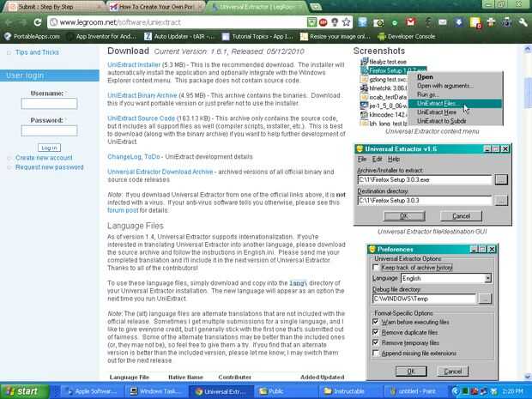Viewport: 532px width, 399px height.
Task: Click the camera extension icon next to the star
Action: pos(378,22)
